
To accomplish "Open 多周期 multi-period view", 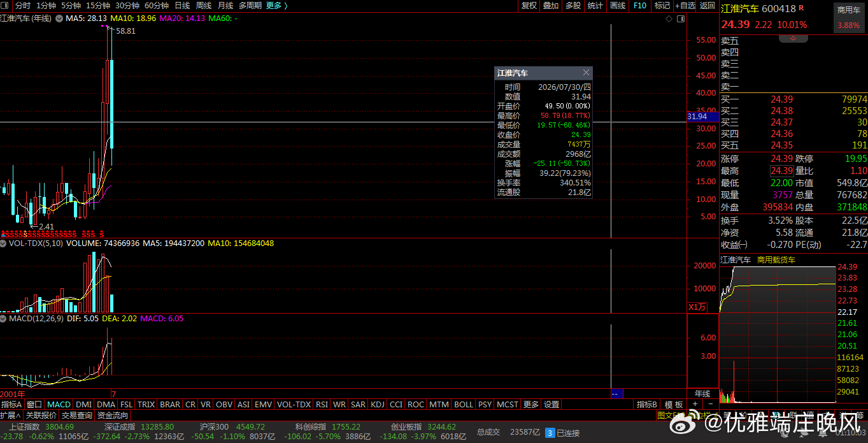I will 250,6.
